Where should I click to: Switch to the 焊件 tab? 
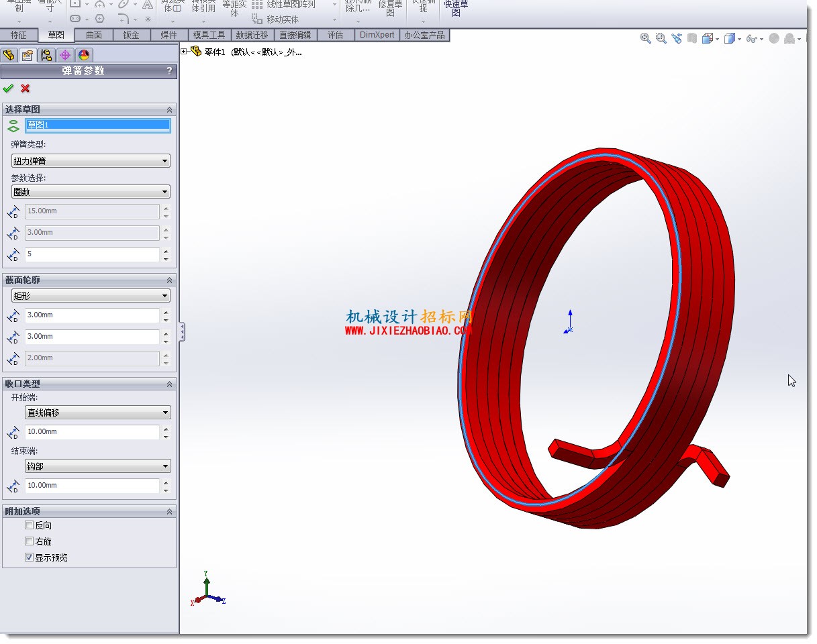click(169, 35)
